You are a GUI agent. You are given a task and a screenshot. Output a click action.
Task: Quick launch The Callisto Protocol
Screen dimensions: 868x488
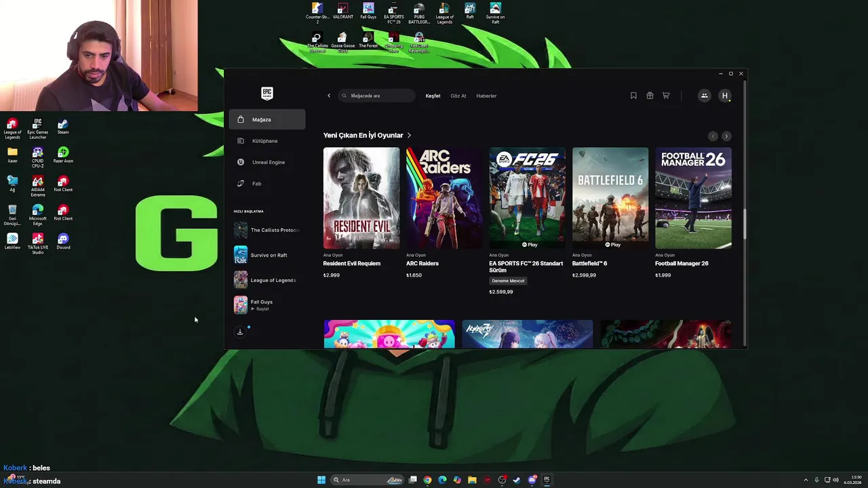[267, 230]
